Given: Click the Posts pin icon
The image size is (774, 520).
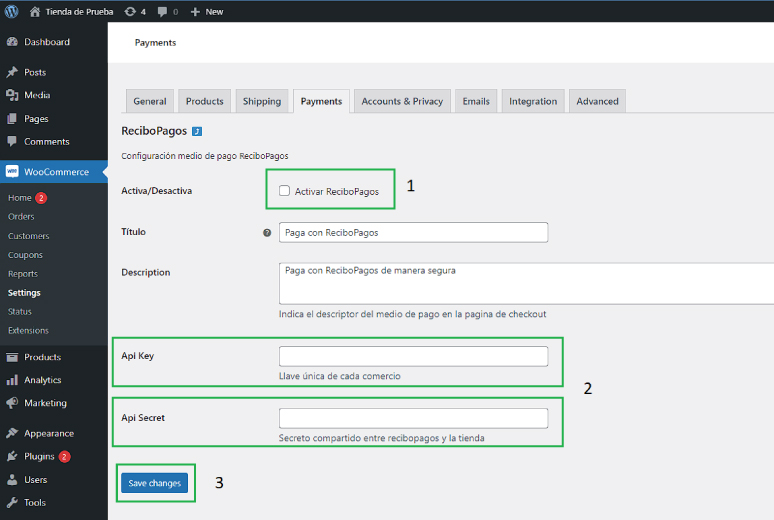Looking at the screenshot, I should tap(12, 72).
